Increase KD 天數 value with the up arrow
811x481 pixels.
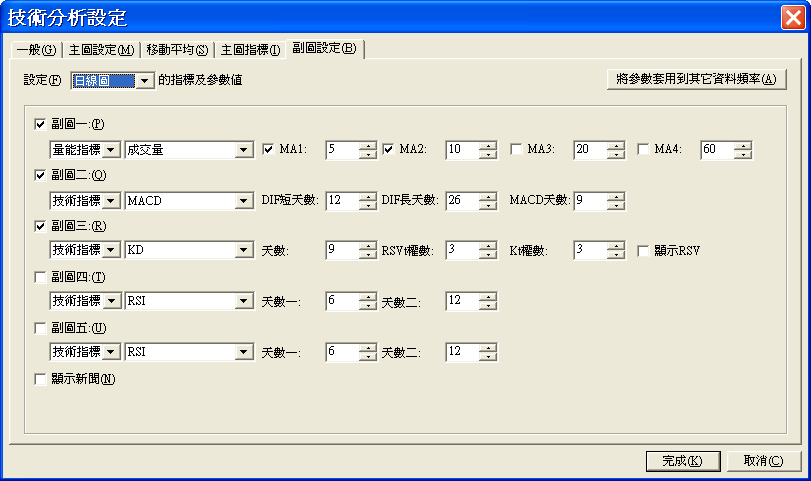[x=368, y=246]
